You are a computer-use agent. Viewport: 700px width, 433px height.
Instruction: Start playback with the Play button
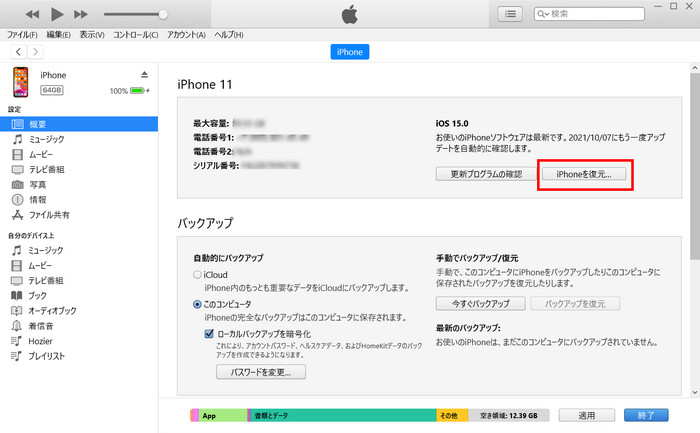tap(57, 14)
